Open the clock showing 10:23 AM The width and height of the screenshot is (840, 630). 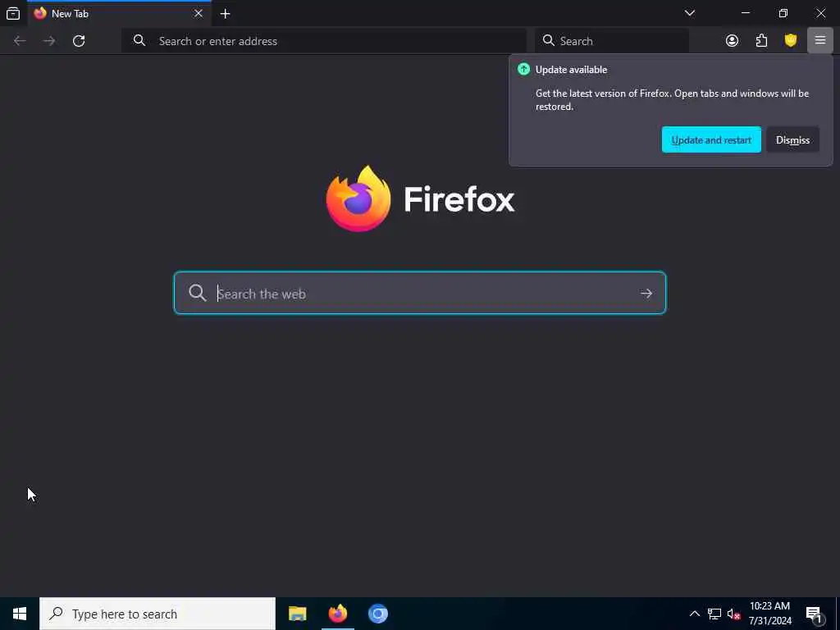pyautogui.click(x=769, y=614)
